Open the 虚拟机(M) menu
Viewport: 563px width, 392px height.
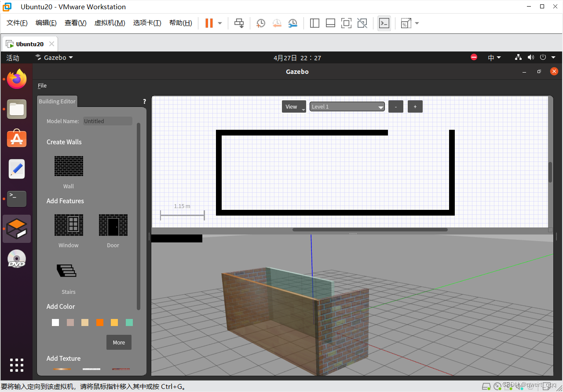click(110, 23)
